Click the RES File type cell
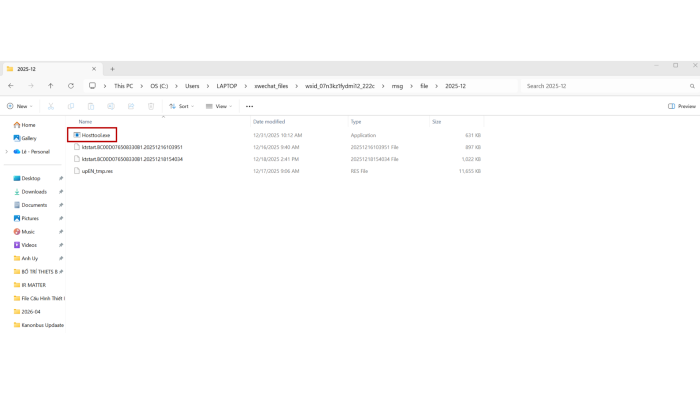Viewport: 700px width, 394px height. point(359,171)
